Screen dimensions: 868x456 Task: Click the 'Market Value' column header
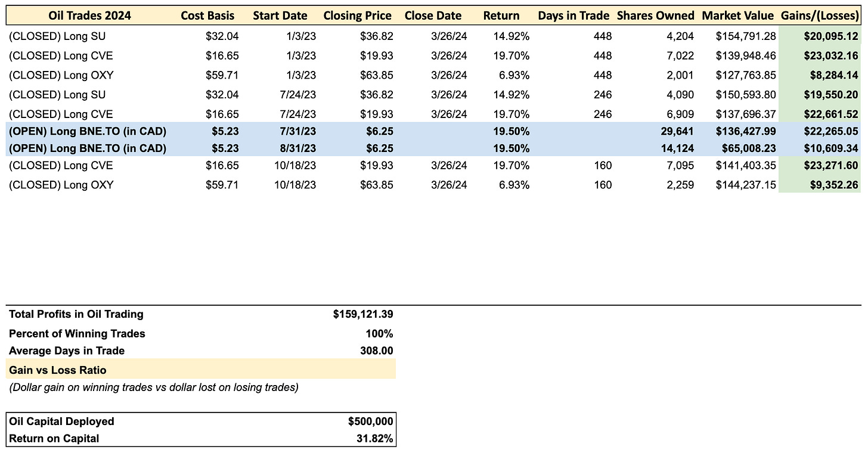click(737, 15)
